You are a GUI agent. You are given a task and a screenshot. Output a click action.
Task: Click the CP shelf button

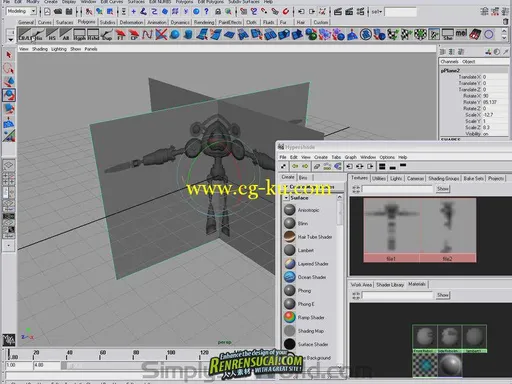click(134, 34)
